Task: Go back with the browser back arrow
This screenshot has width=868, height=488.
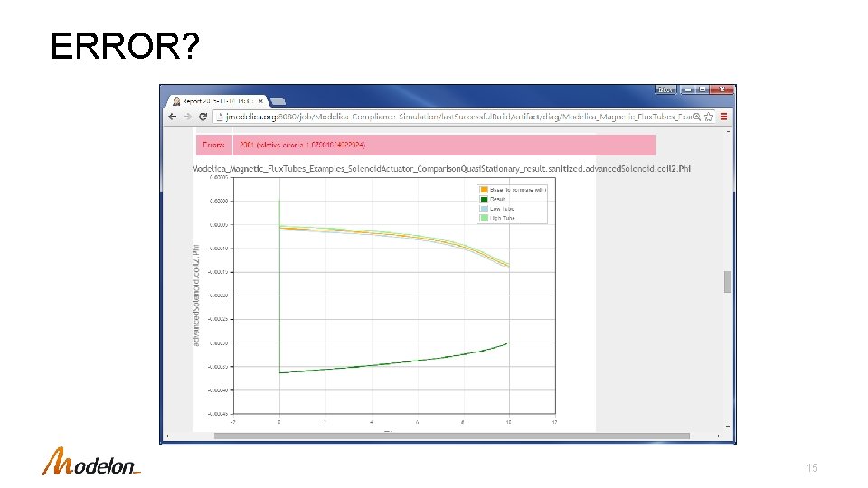Action: pyautogui.click(x=172, y=117)
